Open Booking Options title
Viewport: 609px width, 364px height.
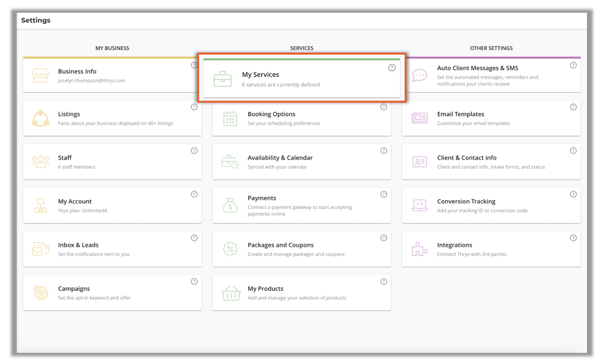point(271,114)
